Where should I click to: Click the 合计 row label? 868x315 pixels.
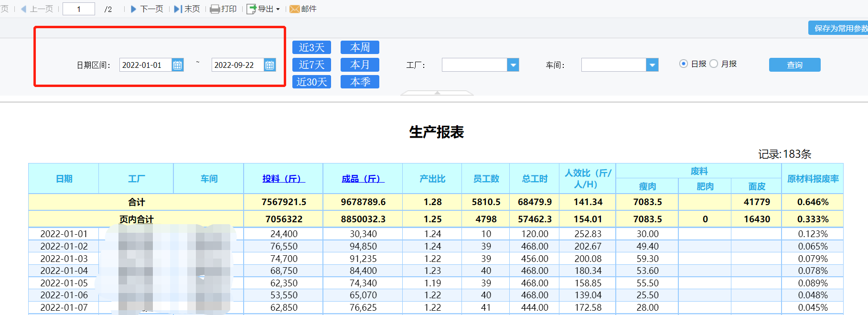(x=136, y=202)
